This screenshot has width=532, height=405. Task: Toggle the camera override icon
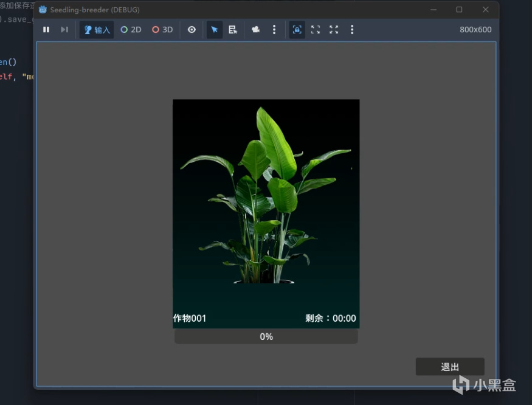pos(256,30)
